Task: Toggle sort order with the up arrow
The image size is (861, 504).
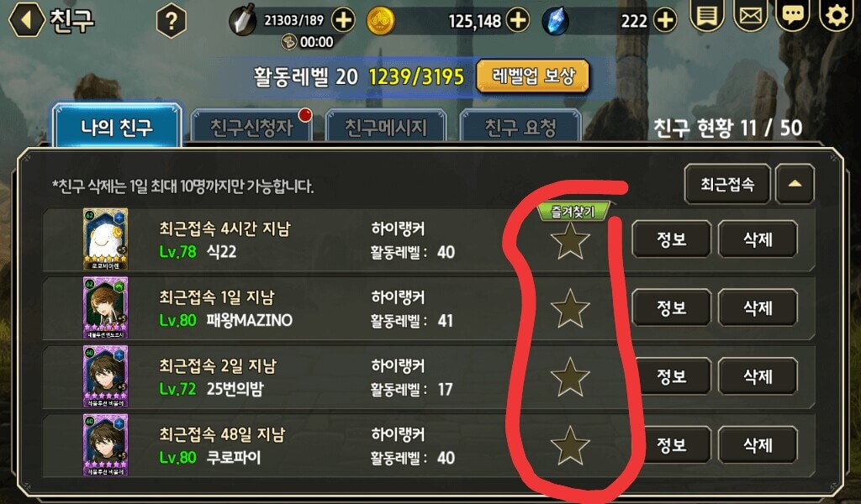Action: [x=795, y=184]
